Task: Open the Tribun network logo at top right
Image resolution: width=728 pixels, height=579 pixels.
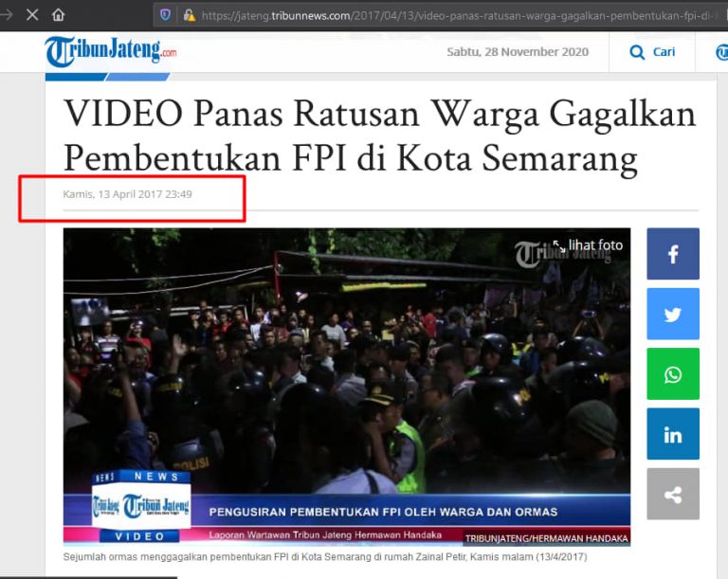Action: [722, 52]
